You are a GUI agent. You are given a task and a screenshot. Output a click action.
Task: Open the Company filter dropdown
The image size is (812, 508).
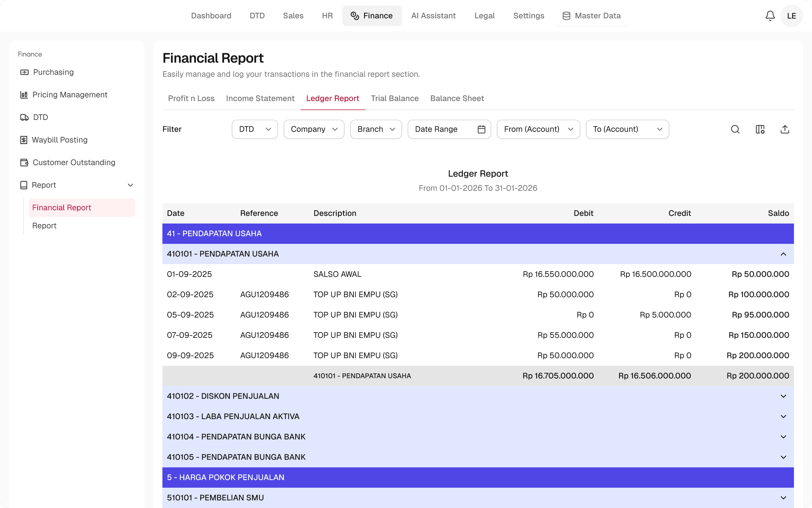coord(314,129)
